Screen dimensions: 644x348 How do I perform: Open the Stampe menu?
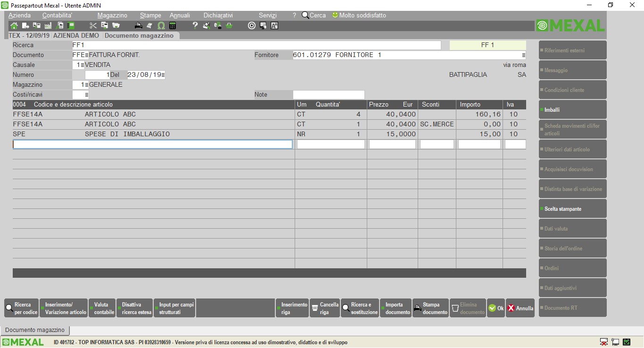tap(150, 15)
